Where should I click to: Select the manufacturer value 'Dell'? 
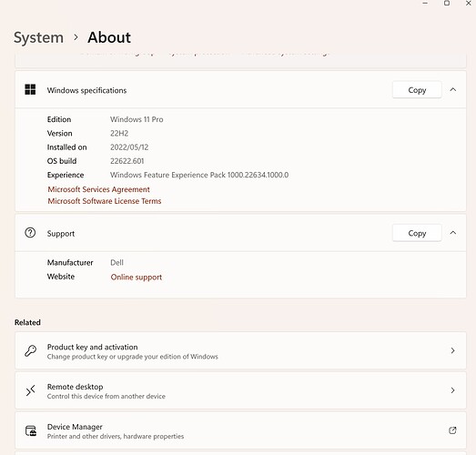click(x=116, y=263)
